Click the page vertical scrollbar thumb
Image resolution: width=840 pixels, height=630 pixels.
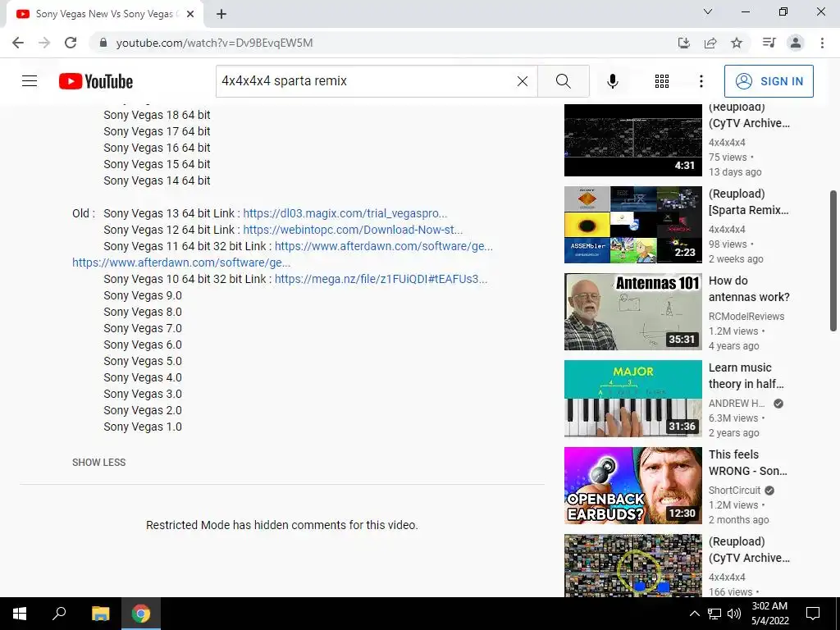(833, 261)
